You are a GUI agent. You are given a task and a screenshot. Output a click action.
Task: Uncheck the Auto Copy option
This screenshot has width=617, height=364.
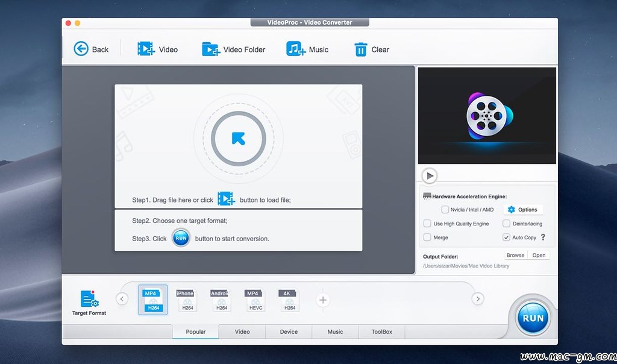point(506,237)
